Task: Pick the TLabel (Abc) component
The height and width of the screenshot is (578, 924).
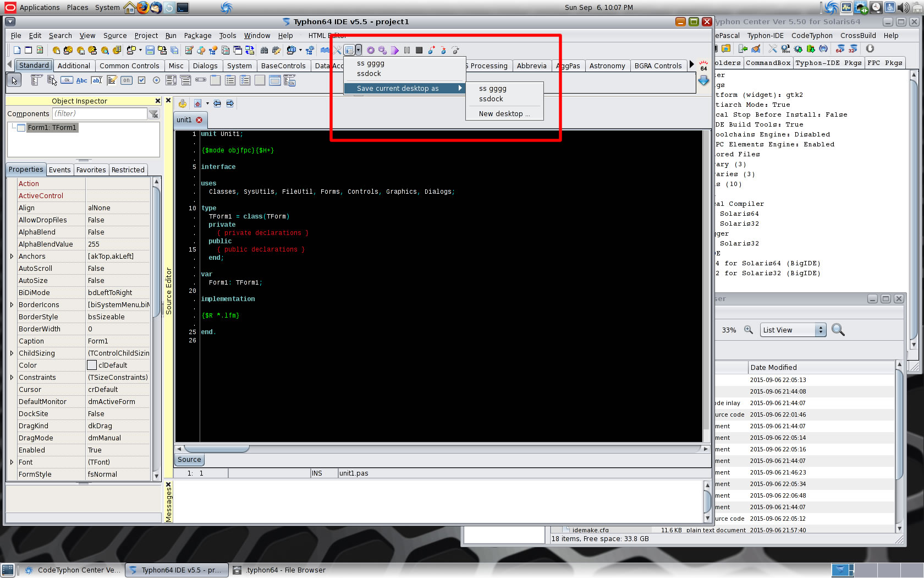Action: pos(81,80)
